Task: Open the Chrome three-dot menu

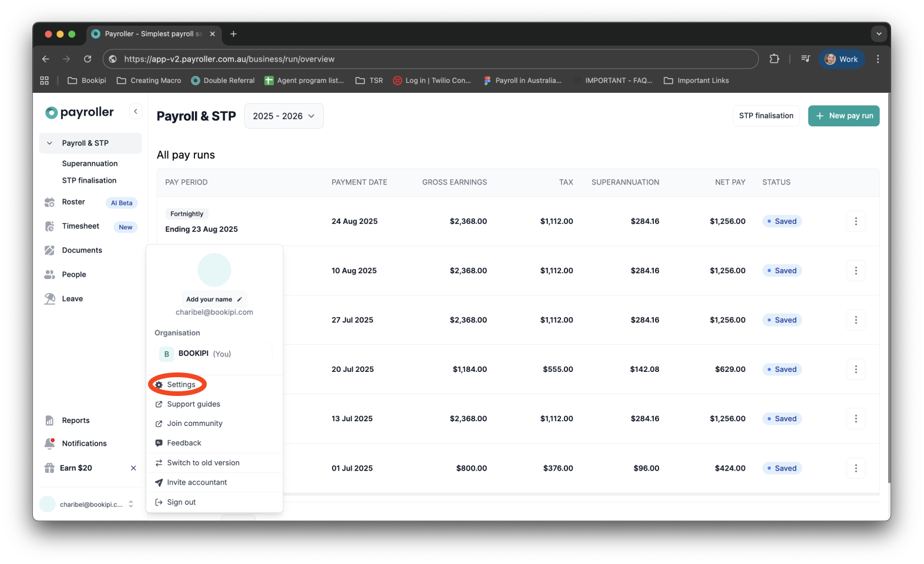Action: pos(878,59)
